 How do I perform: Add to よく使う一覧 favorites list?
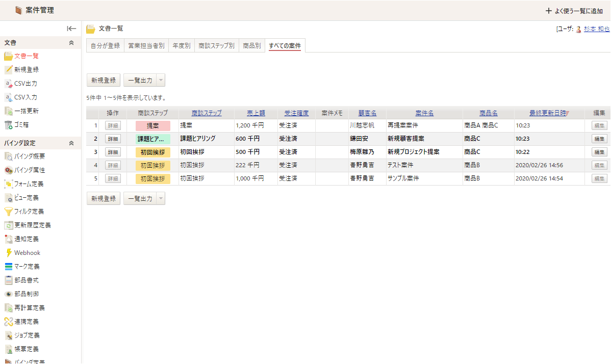tap(574, 11)
